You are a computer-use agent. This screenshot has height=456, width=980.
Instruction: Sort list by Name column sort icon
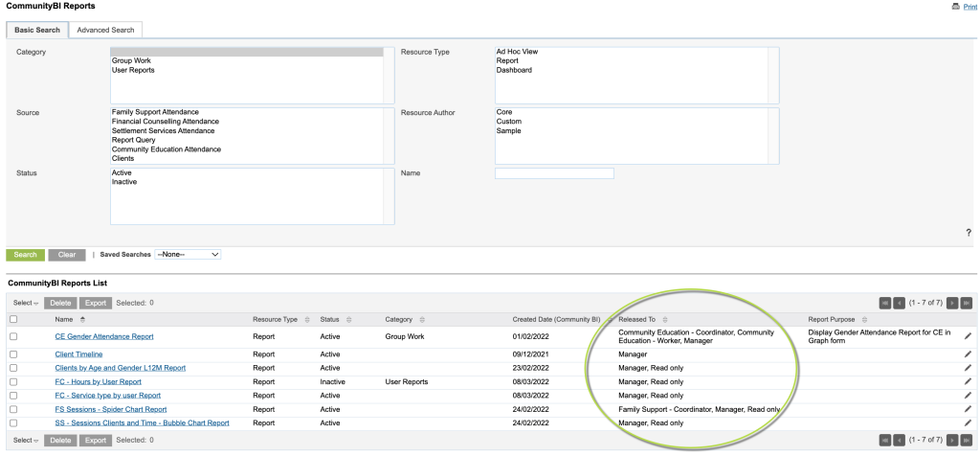[x=82, y=320]
